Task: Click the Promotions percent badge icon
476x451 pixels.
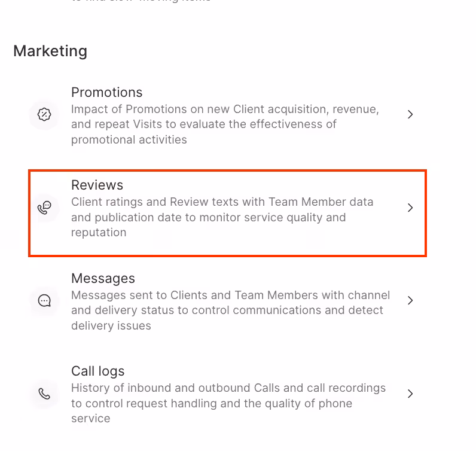Action: tap(44, 114)
